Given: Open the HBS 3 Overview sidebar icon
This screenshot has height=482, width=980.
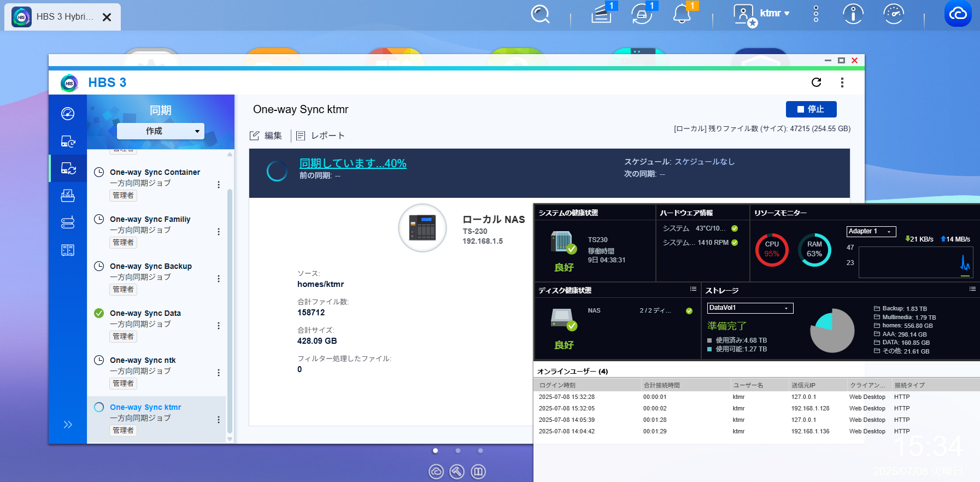Looking at the screenshot, I should 68,114.
